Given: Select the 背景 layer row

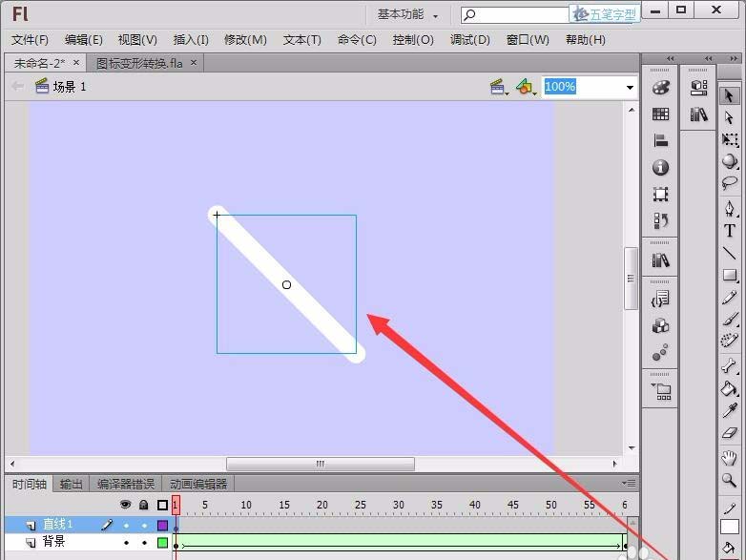Looking at the screenshot, I should (x=89, y=543).
